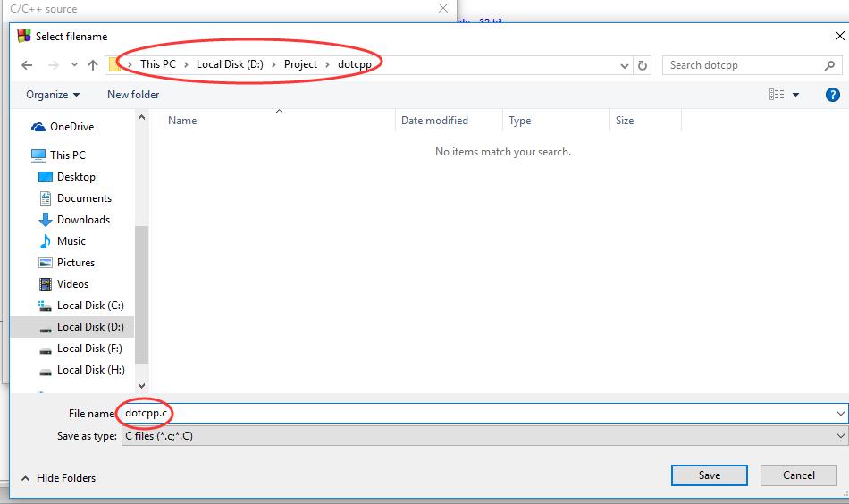Click the Select filename dialog app icon
Viewport: 849px width, 504px height.
pos(24,36)
